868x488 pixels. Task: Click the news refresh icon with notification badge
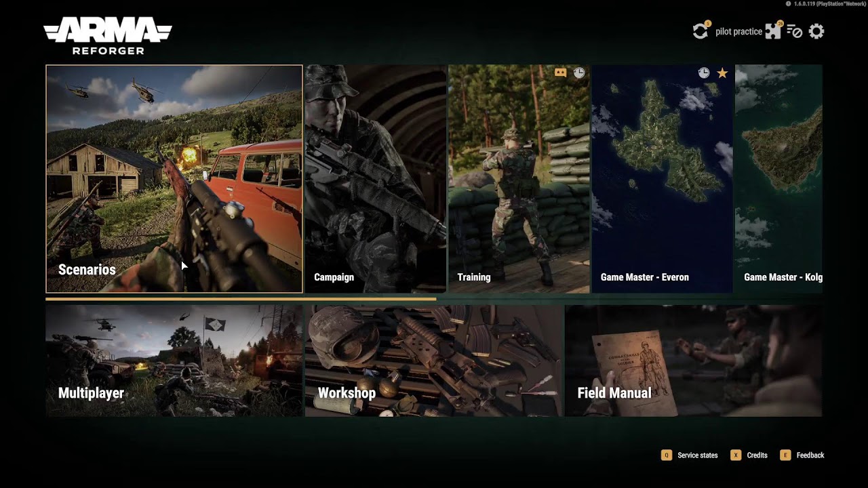pyautogui.click(x=701, y=30)
